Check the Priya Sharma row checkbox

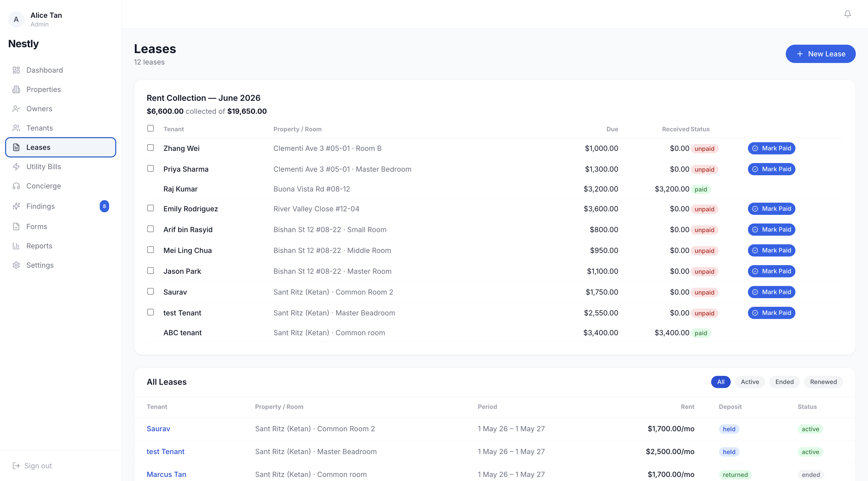click(150, 169)
